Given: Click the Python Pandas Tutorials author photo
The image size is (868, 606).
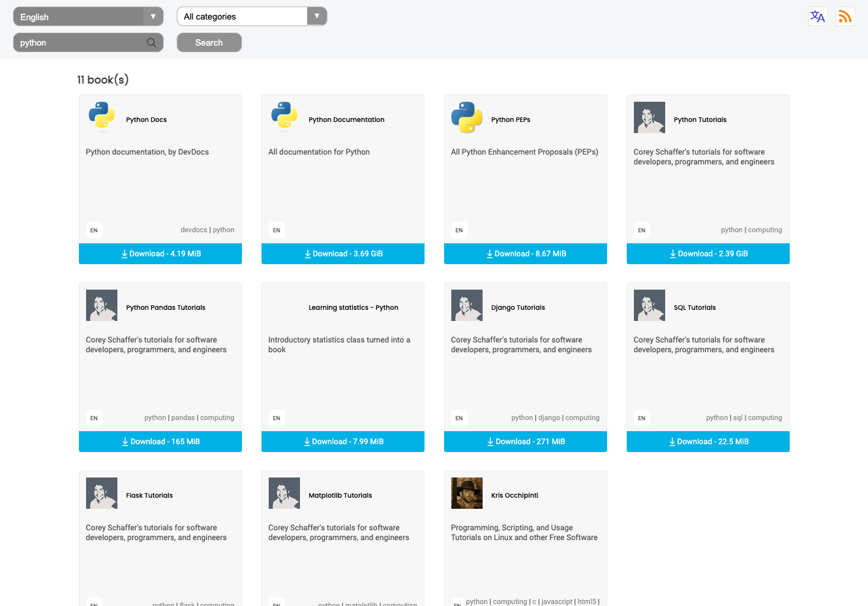Looking at the screenshot, I should [102, 305].
